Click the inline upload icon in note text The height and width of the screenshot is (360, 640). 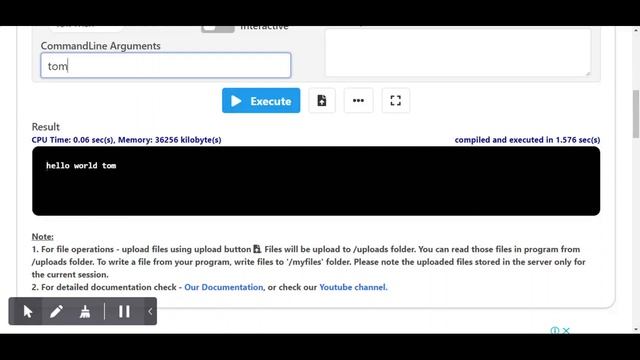point(257,249)
